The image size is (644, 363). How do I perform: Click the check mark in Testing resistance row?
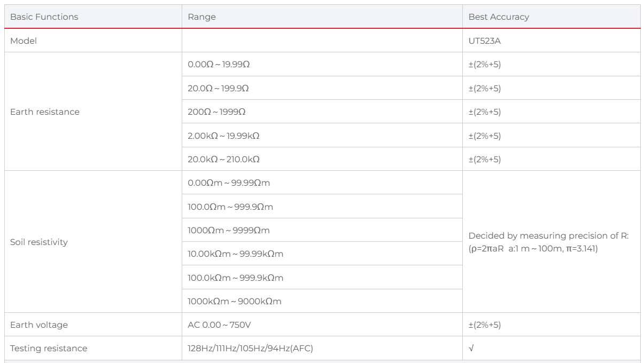(470, 349)
